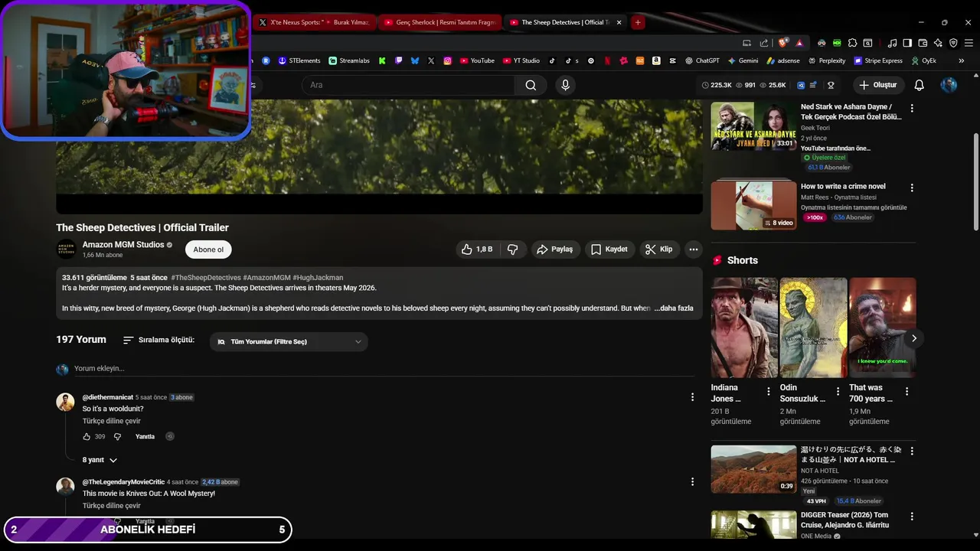The height and width of the screenshot is (551, 980).
Task: Click the #HughJackman hashtag
Action: tap(318, 278)
